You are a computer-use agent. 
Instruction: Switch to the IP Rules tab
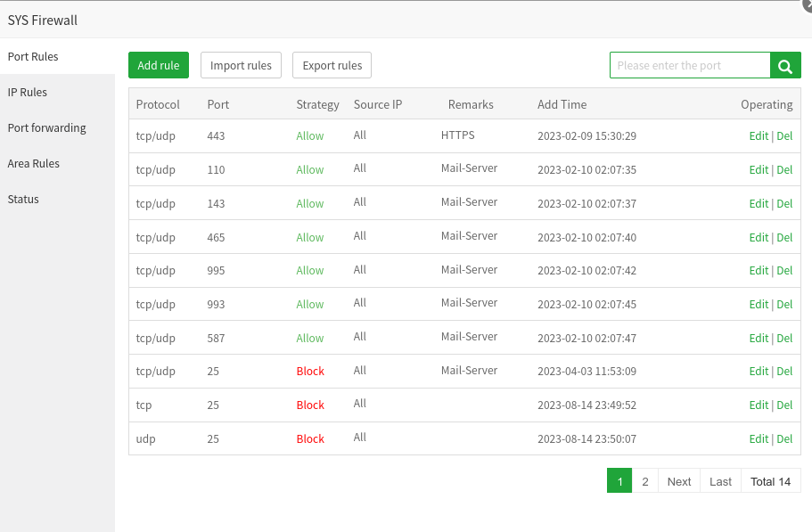pos(28,92)
